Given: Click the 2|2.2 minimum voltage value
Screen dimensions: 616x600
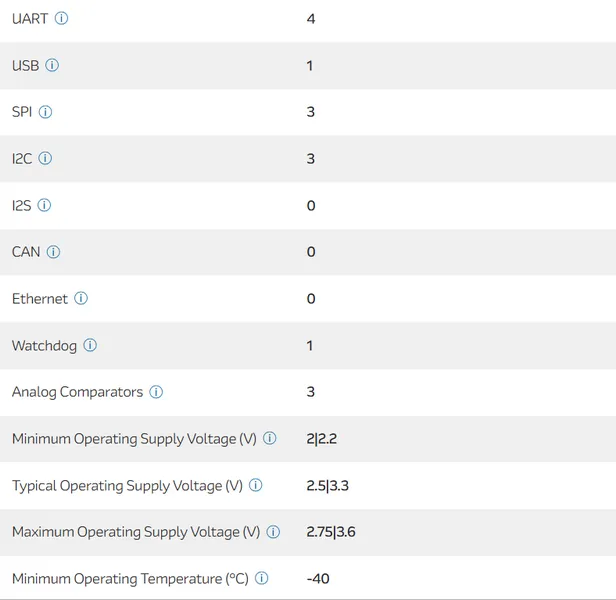Looking at the screenshot, I should click(x=323, y=439).
